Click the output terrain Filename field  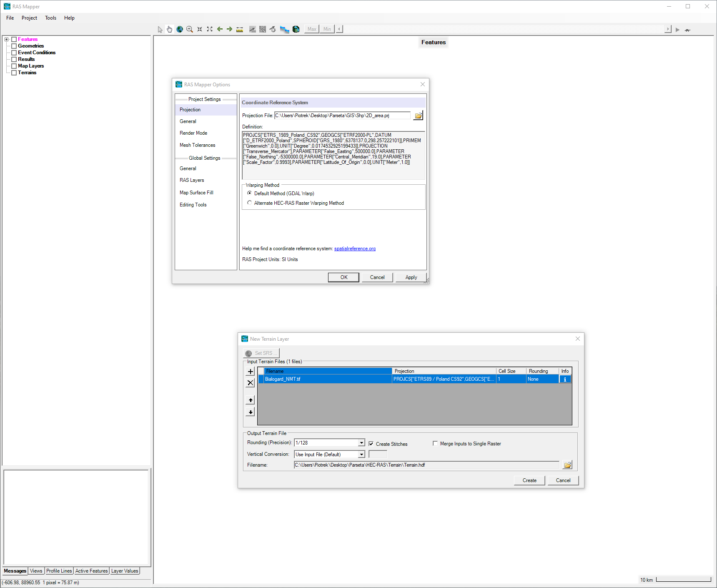coord(426,465)
